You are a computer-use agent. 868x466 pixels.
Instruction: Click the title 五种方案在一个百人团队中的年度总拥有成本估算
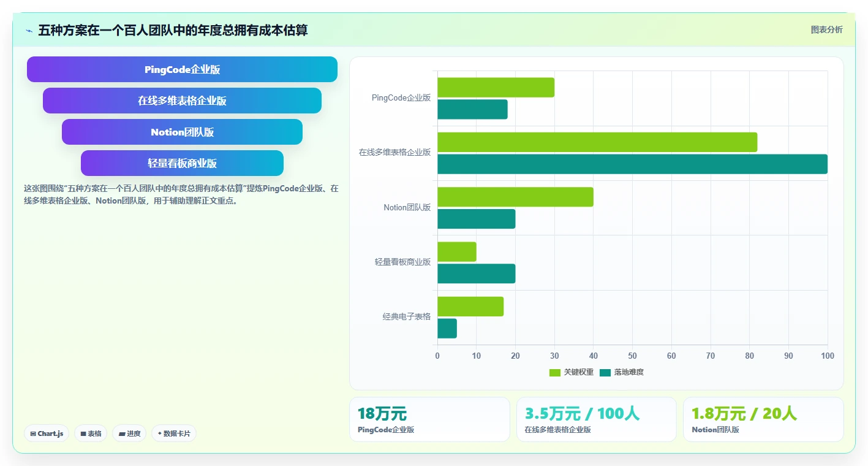pyautogui.click(x=173, y=30)
